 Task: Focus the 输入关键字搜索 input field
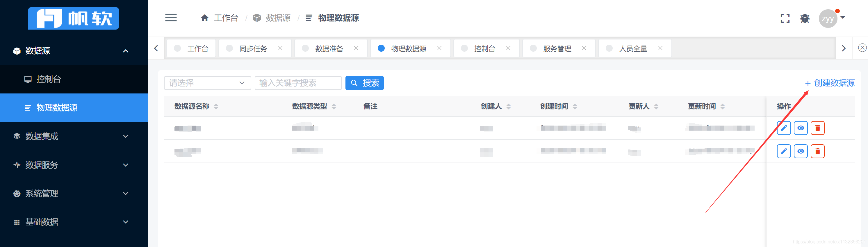298,83
